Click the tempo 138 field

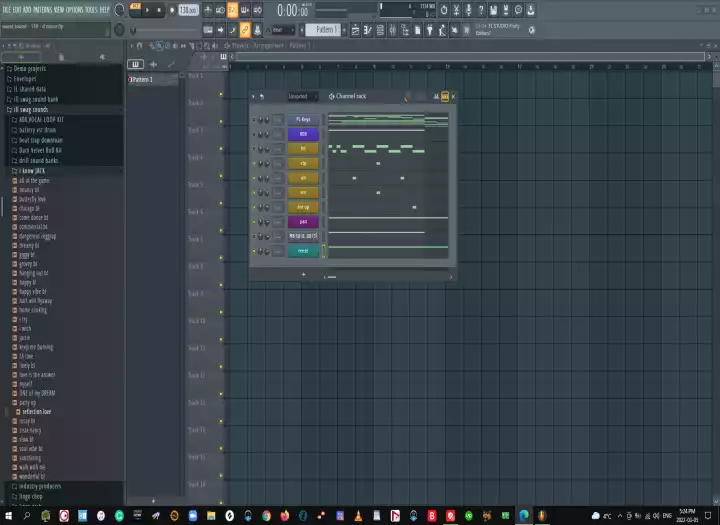[188, 10]
